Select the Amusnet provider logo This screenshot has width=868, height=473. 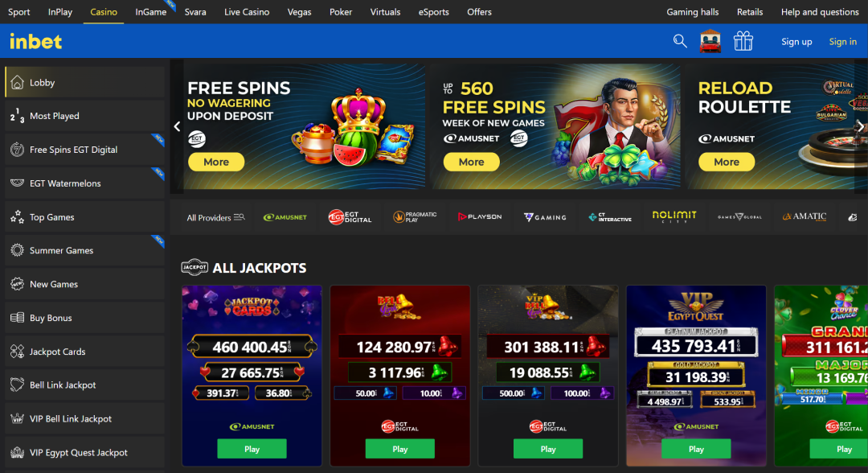point(285,217)
